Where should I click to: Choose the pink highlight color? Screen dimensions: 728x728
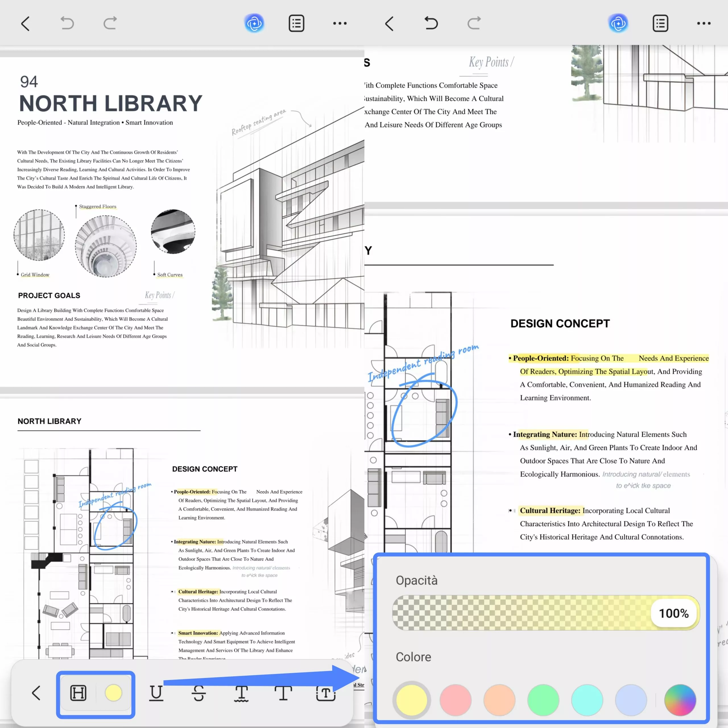tap(455, 700)
